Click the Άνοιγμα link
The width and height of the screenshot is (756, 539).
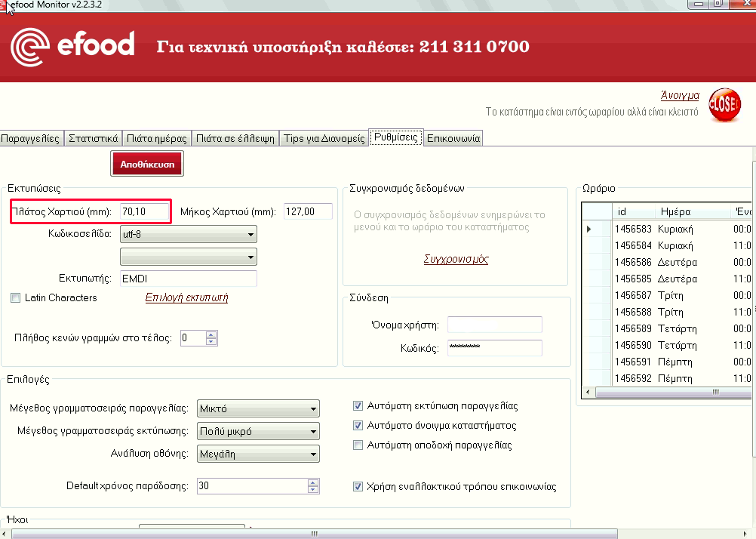click(680, 95)
